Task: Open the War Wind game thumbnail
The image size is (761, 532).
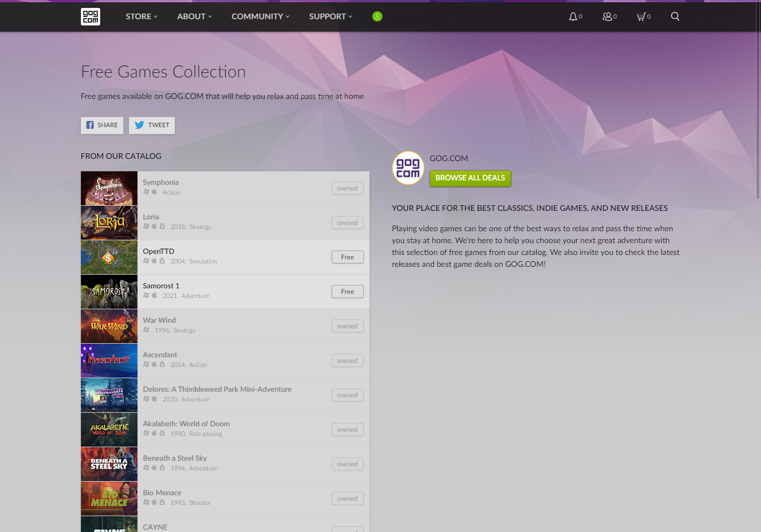Action: point(109,326)
